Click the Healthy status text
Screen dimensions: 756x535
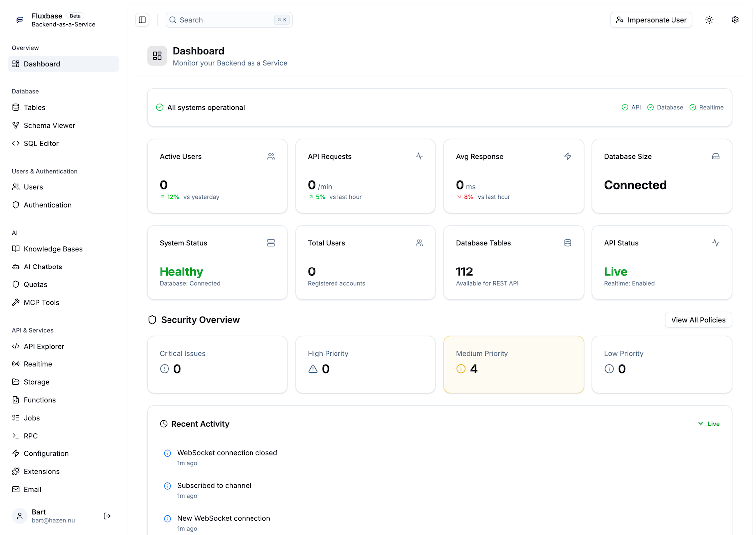click(181, 272)
